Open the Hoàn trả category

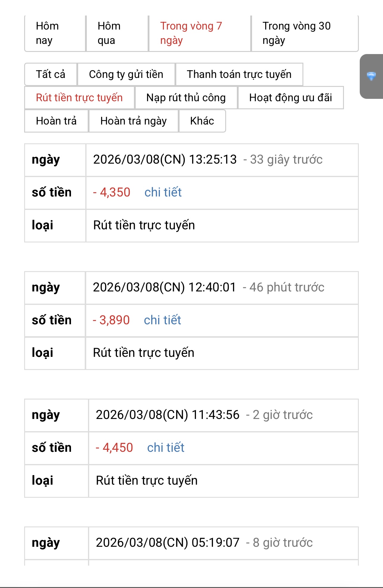click(56, 121)
